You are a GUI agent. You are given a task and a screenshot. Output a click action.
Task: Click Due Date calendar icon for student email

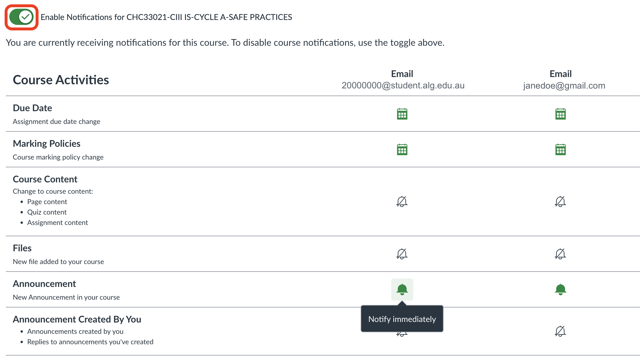(x=402, y=114)
